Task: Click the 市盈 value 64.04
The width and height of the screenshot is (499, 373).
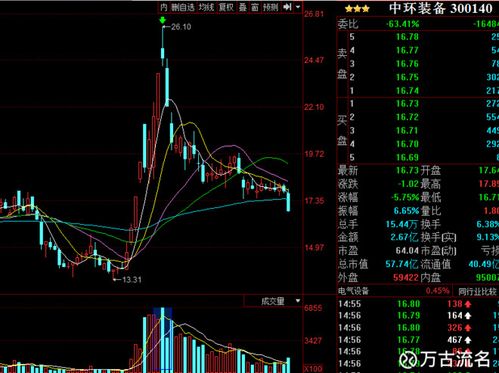Action: (407, 251)
